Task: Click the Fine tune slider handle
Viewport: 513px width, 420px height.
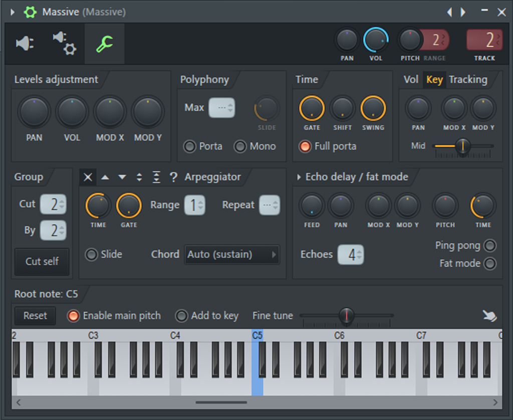Action: [x=346, y=315]
